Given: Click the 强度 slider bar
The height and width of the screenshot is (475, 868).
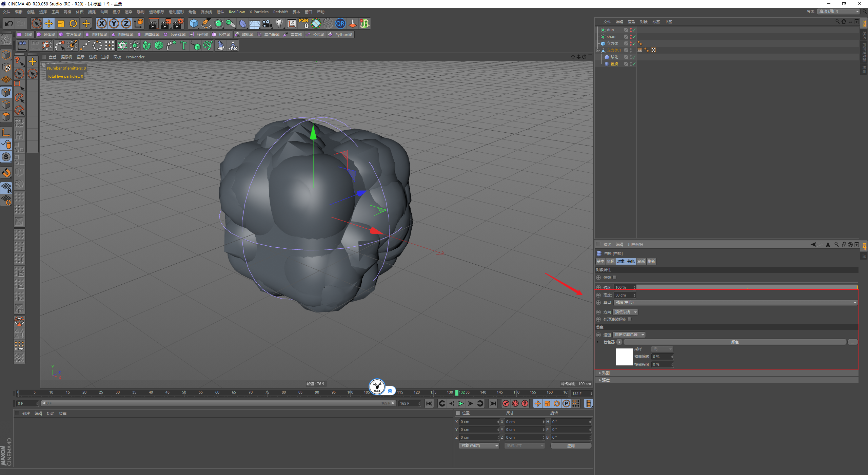Looking at the screenshot, I should click(747, 287).
